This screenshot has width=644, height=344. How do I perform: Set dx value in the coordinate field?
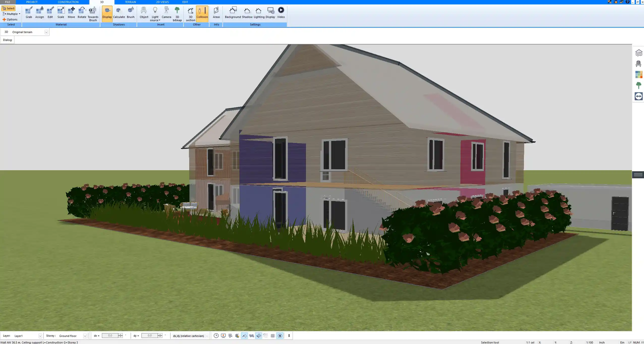click(x=110, y=335)
